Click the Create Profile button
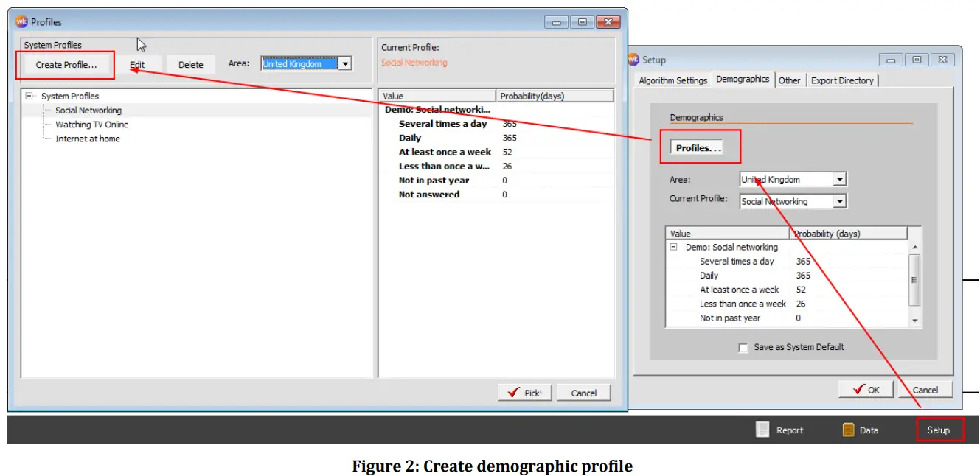The image size is (980, 476). point(65,64)
